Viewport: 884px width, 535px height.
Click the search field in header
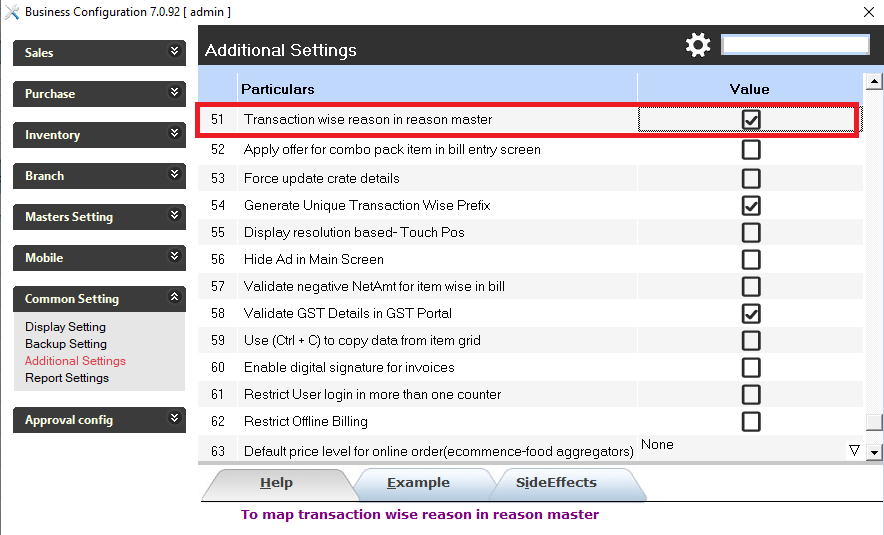[x=795, y=45]
